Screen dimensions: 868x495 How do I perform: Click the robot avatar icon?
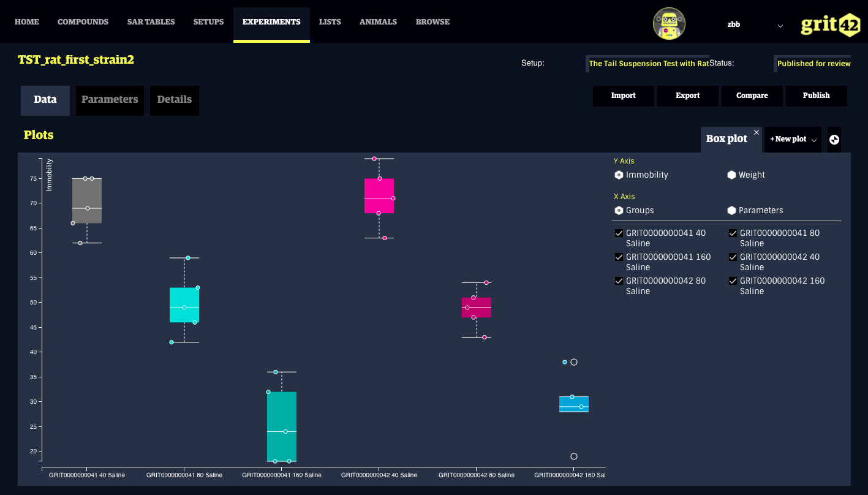(668, 24)
